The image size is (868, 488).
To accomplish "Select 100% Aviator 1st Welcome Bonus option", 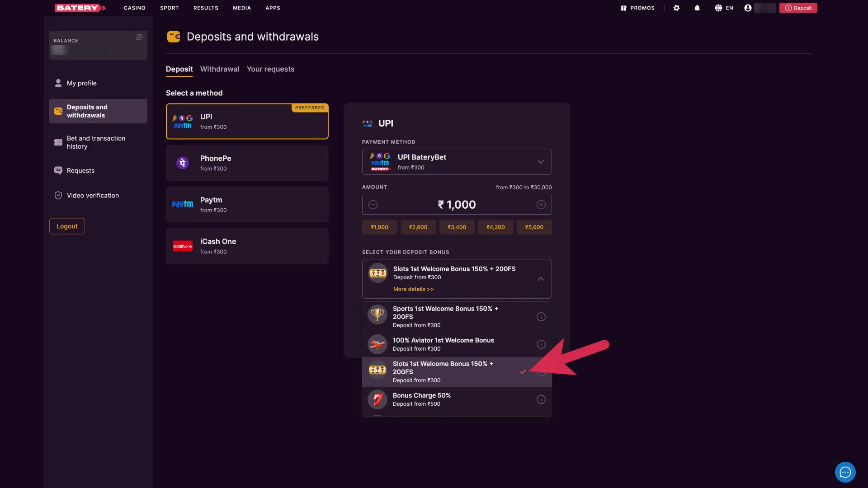I will click(x=457, y=344).
